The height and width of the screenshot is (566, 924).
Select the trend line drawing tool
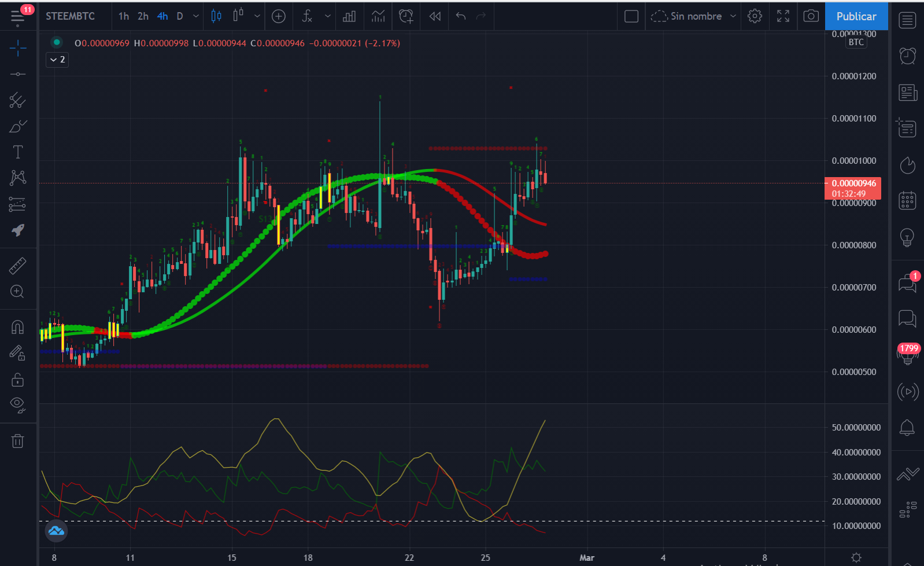(x=18, y=74)
